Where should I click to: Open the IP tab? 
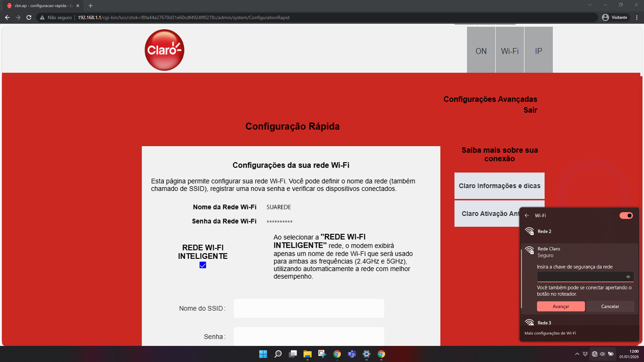538,51
